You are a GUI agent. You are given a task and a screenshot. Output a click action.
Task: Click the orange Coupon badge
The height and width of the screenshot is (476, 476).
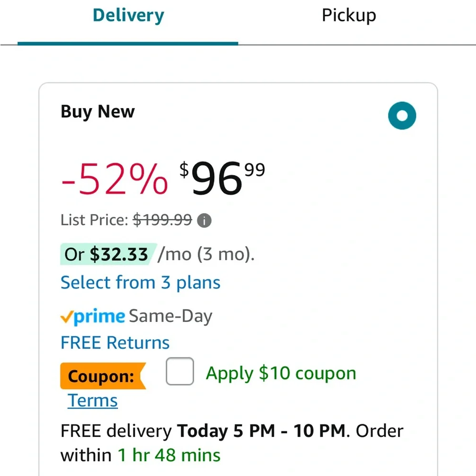point(103,376)
